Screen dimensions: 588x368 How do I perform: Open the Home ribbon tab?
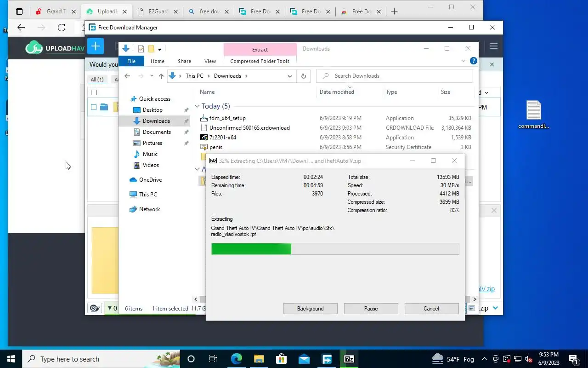coord(158,61)
